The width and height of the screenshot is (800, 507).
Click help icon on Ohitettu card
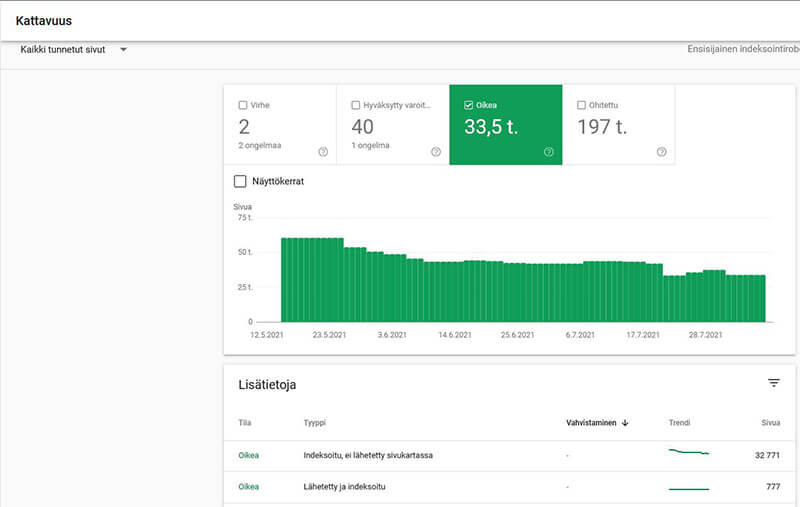pyautogui.click(x=661, y=152)
